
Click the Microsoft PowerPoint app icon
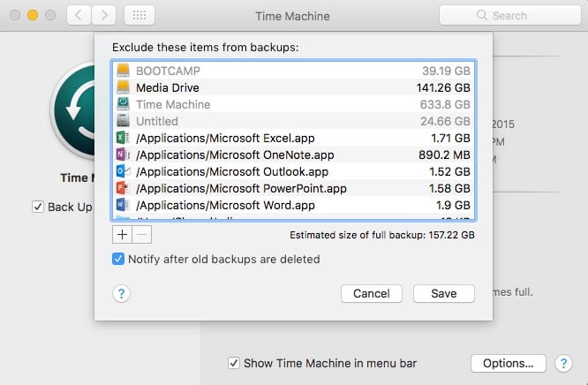(x=123, y=188)
